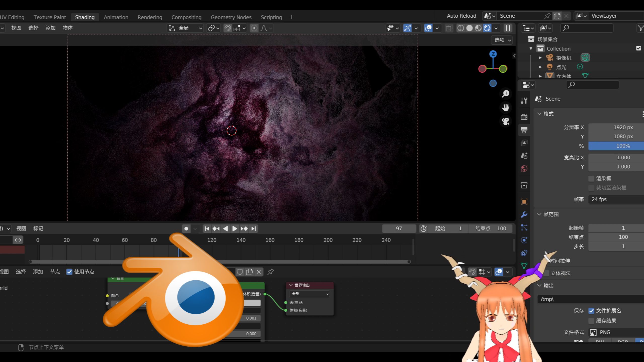Open the Tool properties tab
Screen dimensions: 644x362
524,101
